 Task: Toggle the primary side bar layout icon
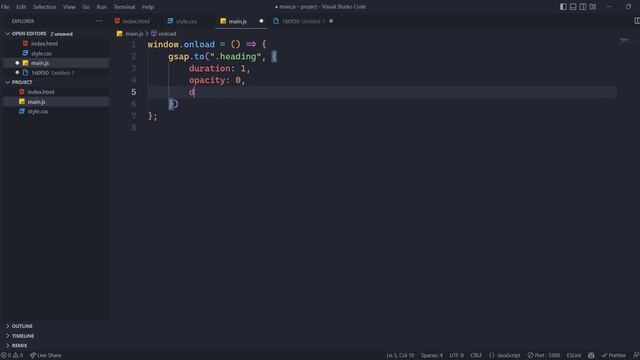point(563,7)
